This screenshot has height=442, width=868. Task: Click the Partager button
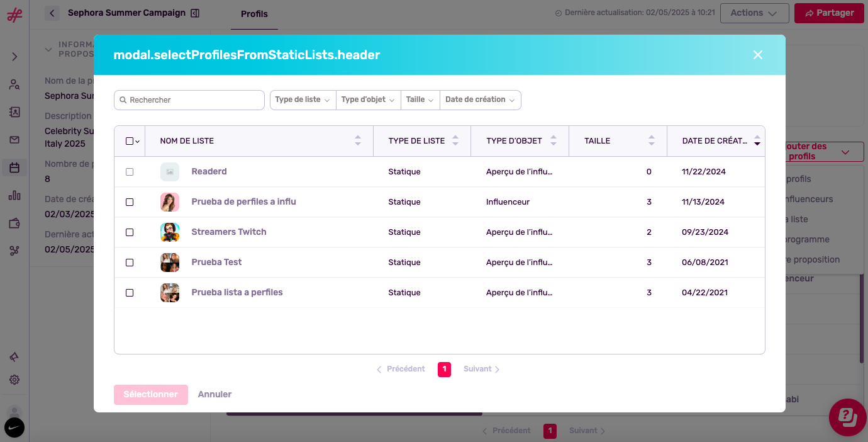tap(829, 13)
